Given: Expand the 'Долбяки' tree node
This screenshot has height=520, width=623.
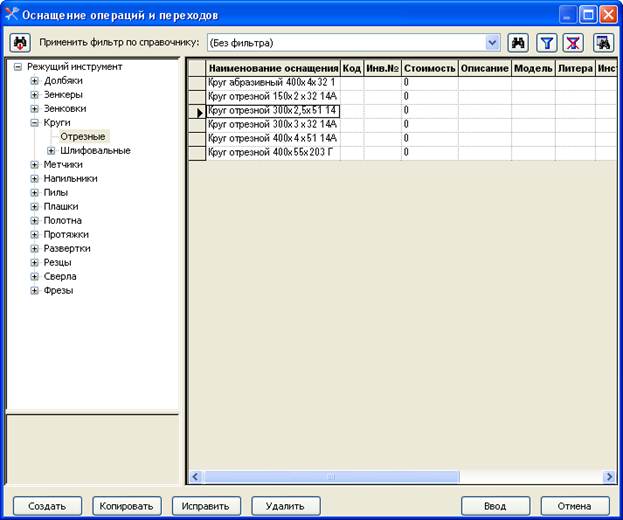Looking at the screenshot, I should (x=35, y=81).
